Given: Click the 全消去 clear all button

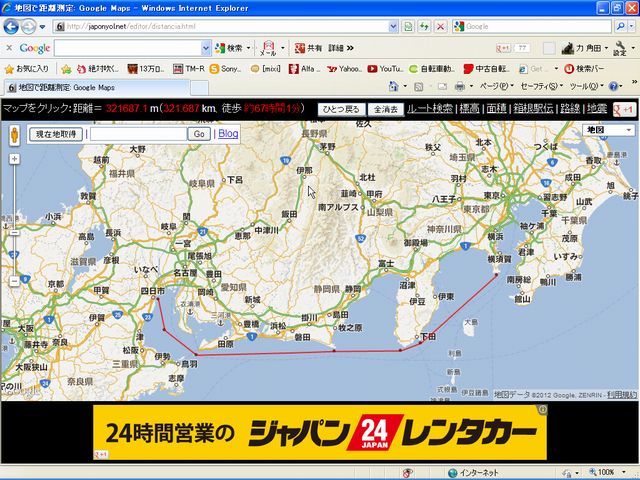Looking at the screenshot, I should point(386,109).
